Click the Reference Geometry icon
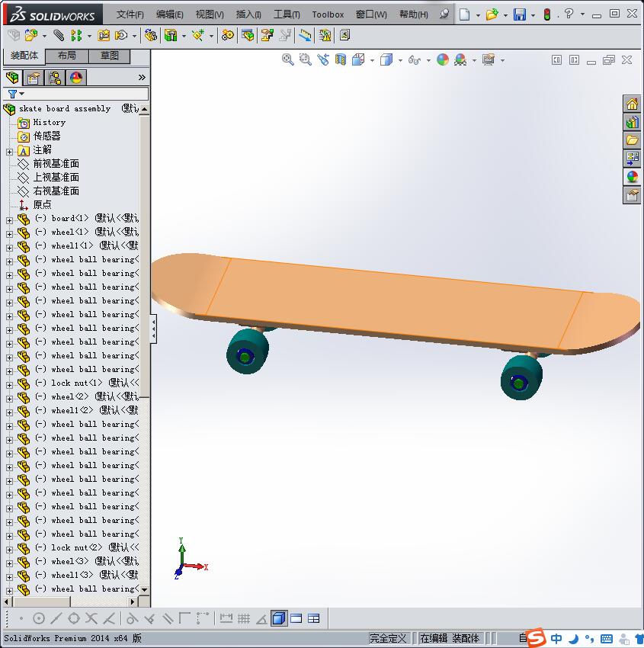The width and height of the screenshot is (644, 648). 198,36
